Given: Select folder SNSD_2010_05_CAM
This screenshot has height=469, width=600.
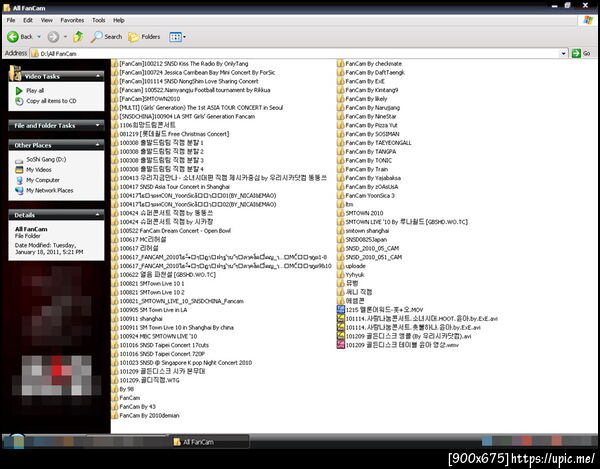Looking at the screenshot, I should [x=368, y=249].
